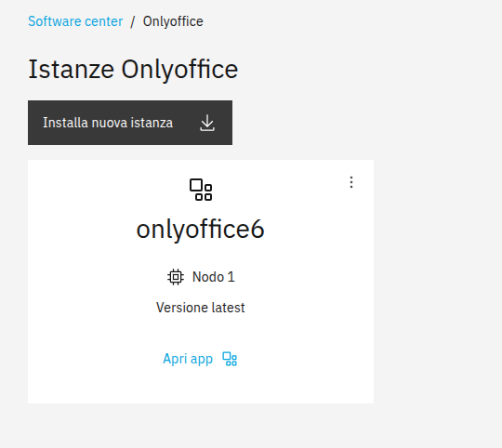502x448 pixels.
Task: Click the download arrow icon on install button
Action: click(x=207, y=123)
